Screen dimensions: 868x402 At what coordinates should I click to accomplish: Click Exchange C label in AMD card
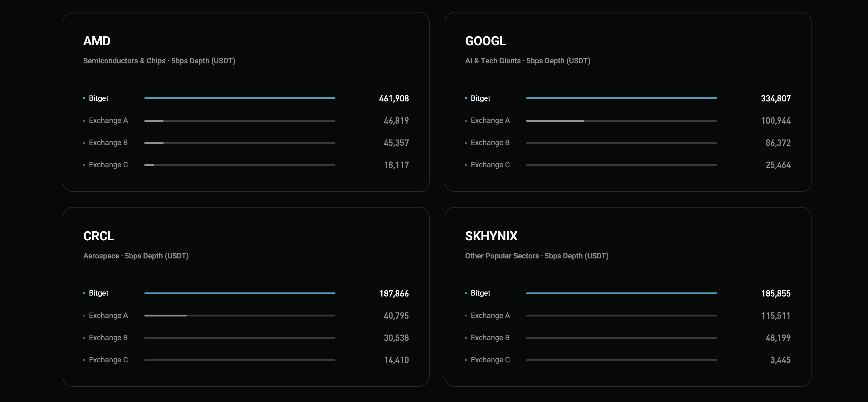tap(108, 165)
